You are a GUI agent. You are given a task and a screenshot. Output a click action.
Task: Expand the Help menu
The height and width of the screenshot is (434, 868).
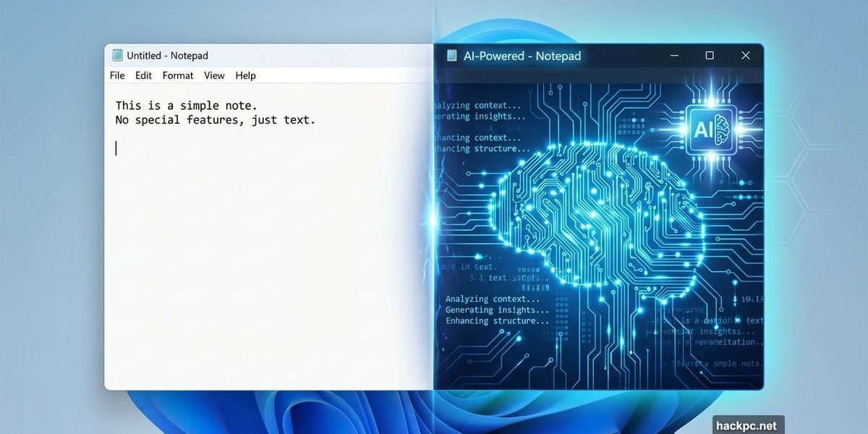(x=244, y=75)
